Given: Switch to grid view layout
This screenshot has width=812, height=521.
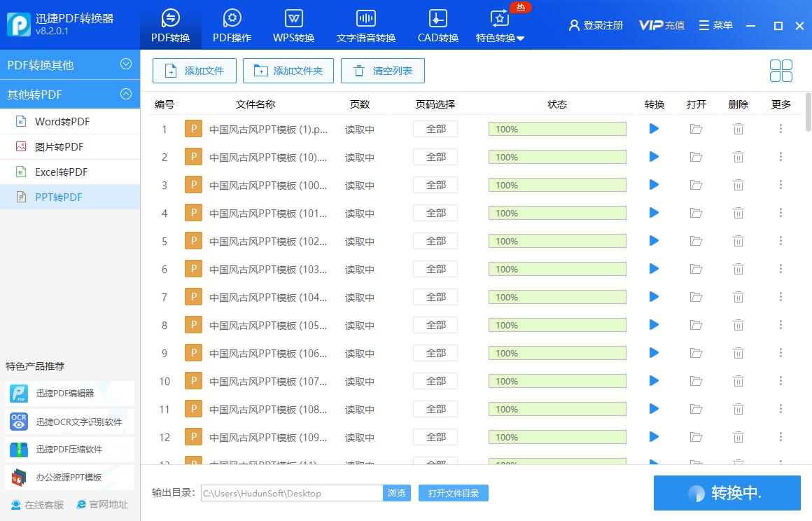Looking at the screenshot, I should (x=780, y=70).
